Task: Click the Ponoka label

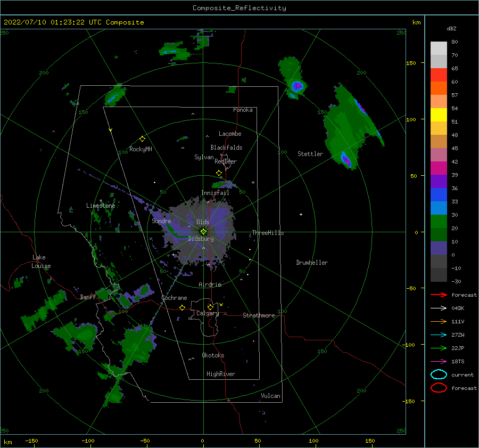Action: pyautogui.click(x=243, y=110)
